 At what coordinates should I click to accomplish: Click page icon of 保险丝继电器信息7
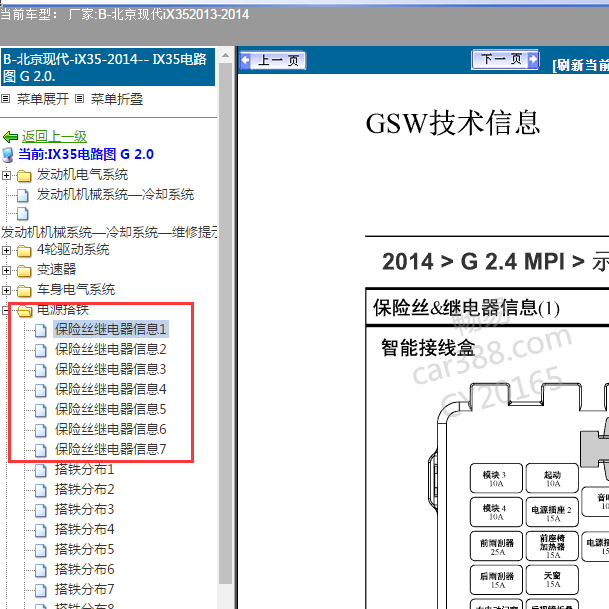(x=40, y=451)
